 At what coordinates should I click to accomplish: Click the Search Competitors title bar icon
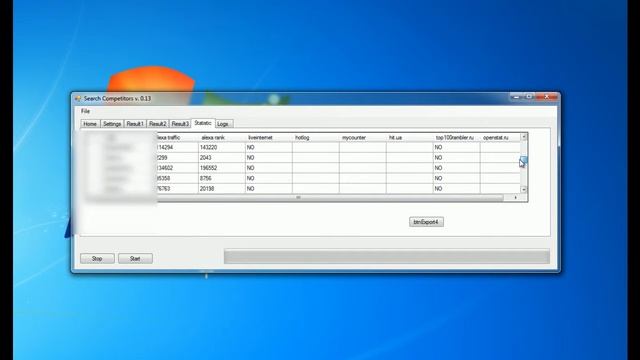tap(78, 98)
